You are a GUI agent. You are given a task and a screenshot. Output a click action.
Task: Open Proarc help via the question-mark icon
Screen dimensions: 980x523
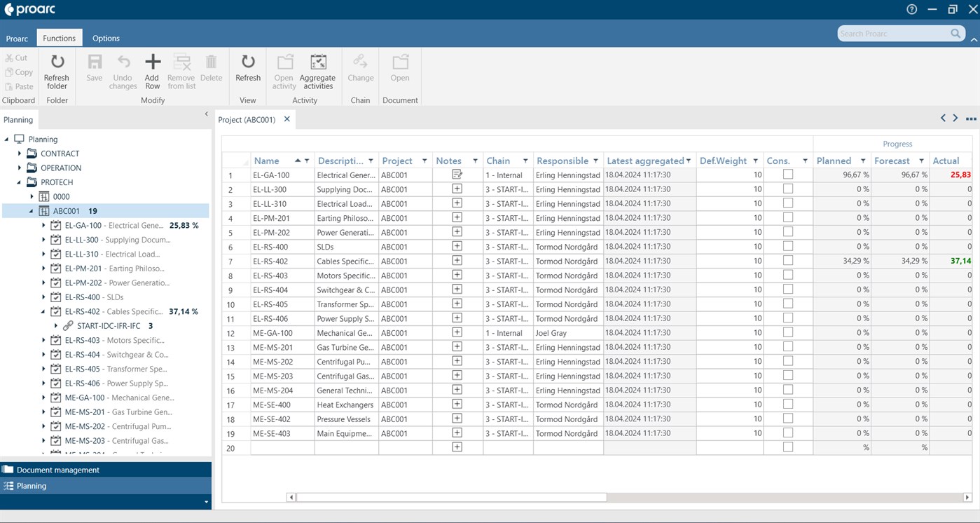tap(911, 9)
